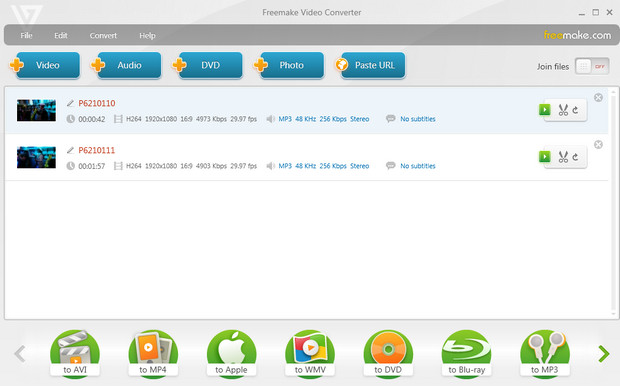This screenshot has height=386, width=620.
Task: Click the subtitle bubble icon of P6210110
Action: pos(391,119)
